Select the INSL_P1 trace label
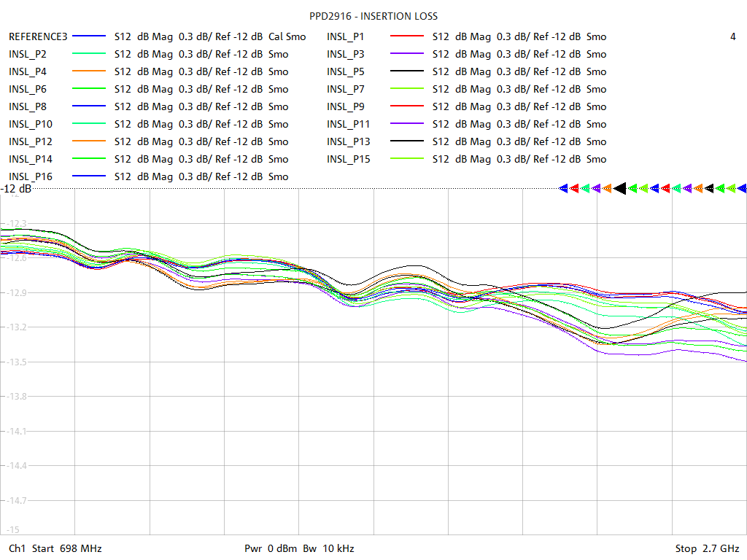The image size is (747, 560). click(345, 36)
